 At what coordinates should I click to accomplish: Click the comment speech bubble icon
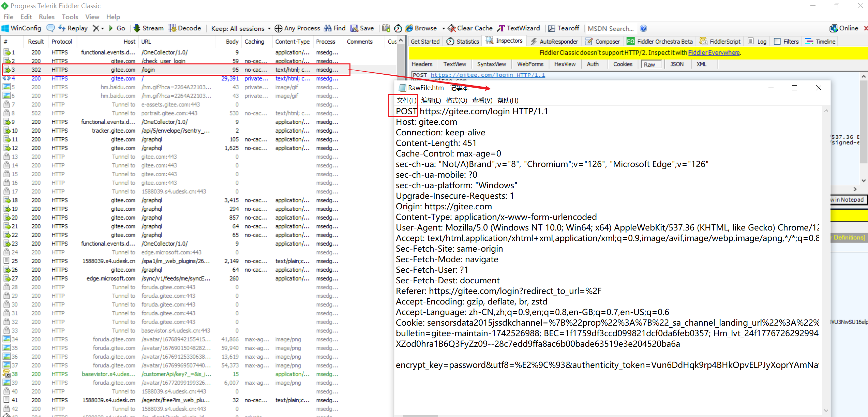[50, 28]
